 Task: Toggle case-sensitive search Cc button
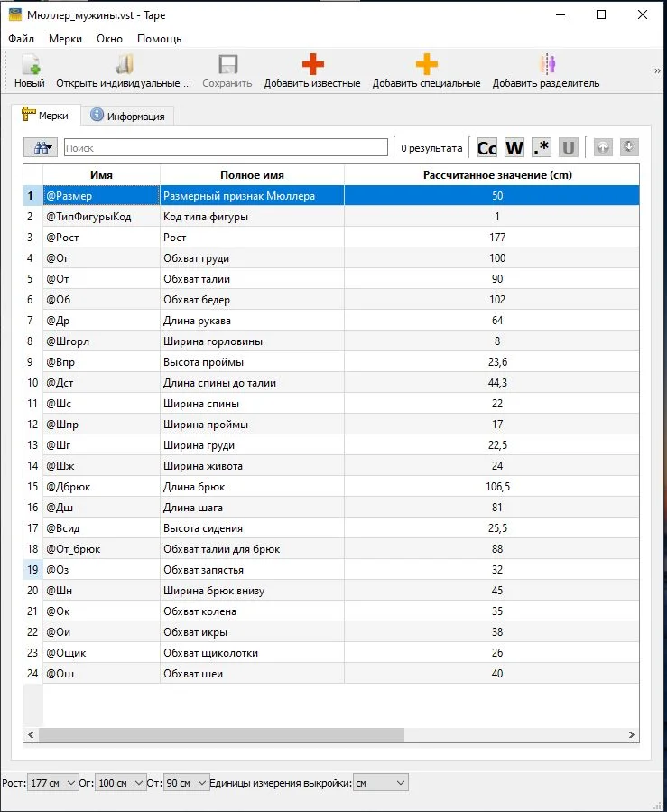click(x=486, y=147)
